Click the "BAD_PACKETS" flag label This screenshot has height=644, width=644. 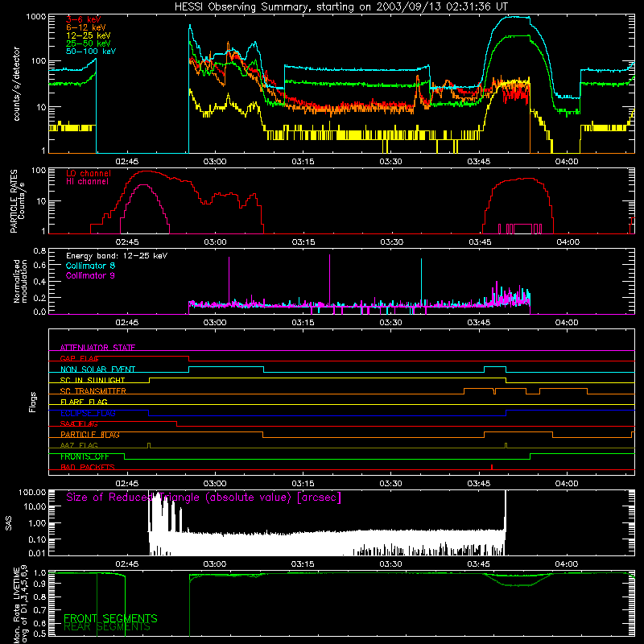point(88,467)
